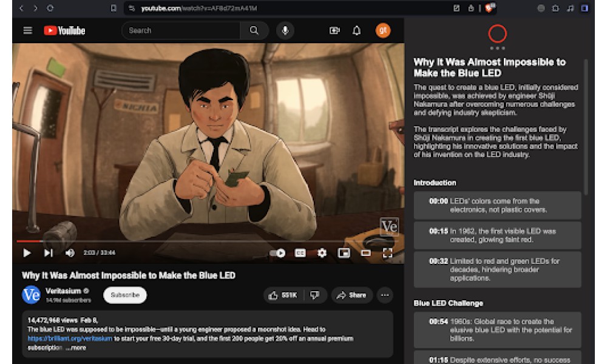Click the video title below the player
607x364 pixels.
tap(129, 275)
